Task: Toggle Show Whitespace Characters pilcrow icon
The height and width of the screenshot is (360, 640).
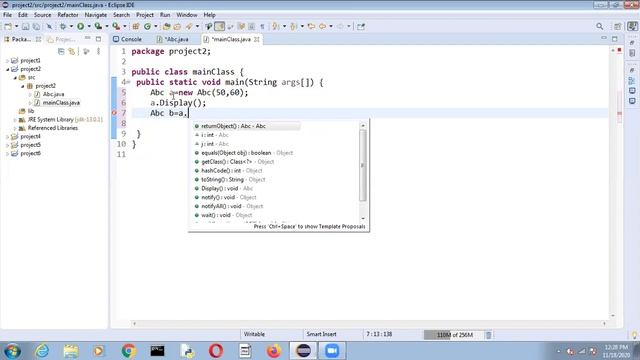Action: [262, 27]
